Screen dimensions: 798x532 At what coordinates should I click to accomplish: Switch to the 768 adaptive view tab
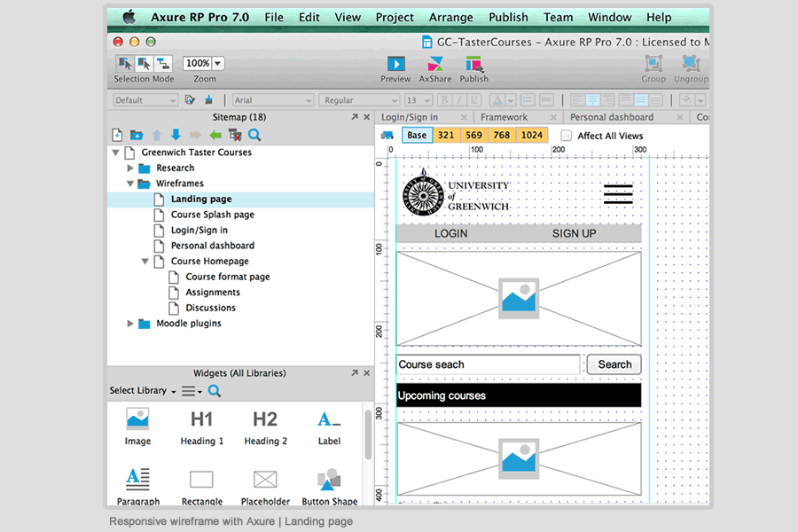[x=501, y=136]
